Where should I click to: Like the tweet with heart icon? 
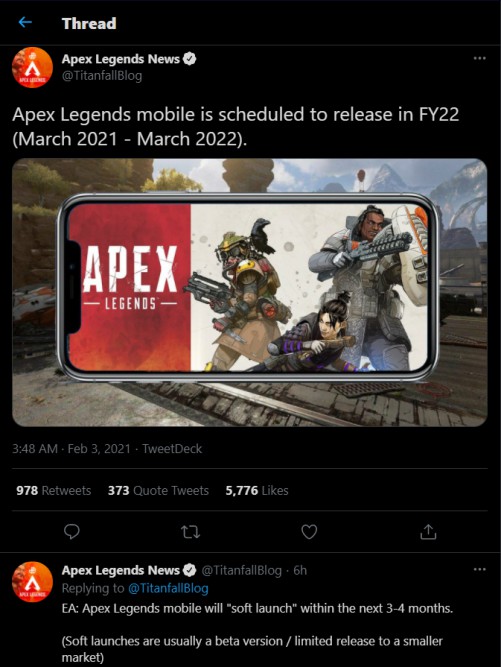(x=309, y=532)
